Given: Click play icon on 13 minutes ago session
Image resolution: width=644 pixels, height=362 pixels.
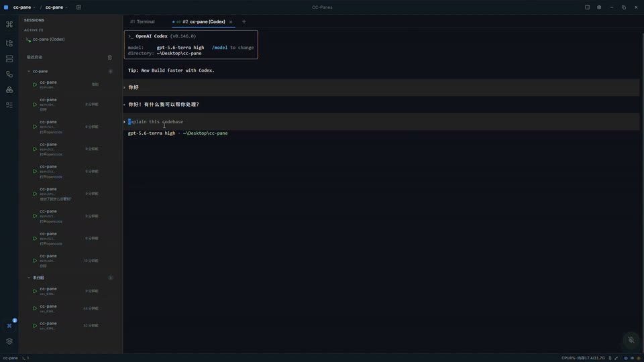Looking at the screenshot, I should click(35, 261).
